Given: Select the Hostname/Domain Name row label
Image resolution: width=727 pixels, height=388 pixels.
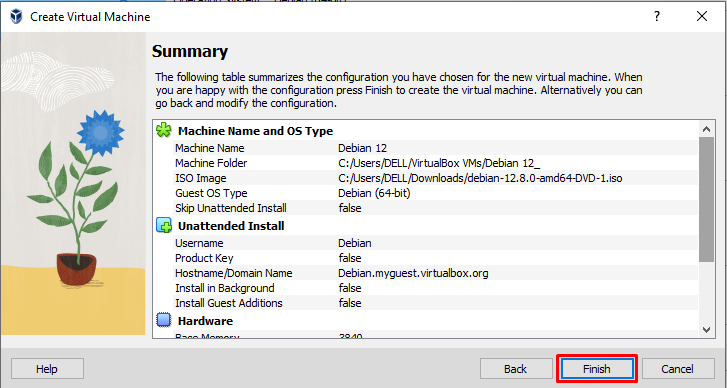Looking at the screenshot, I should tap(234, 273).
